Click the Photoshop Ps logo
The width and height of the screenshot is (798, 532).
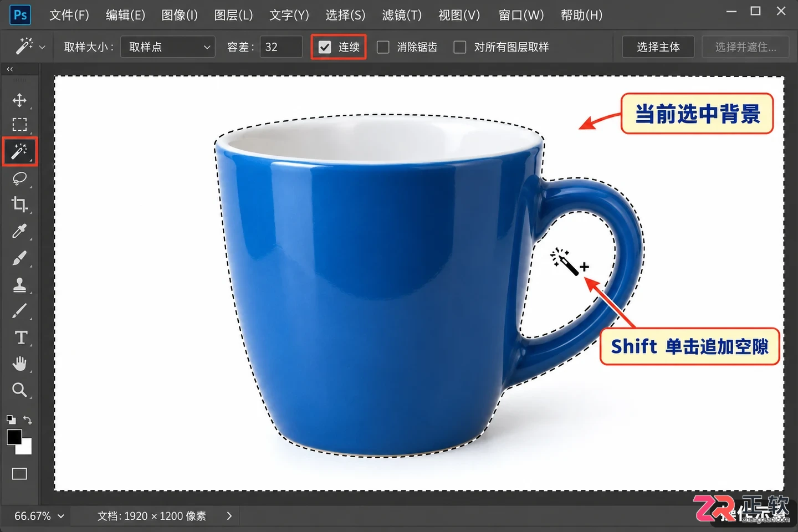coord(20,15)
